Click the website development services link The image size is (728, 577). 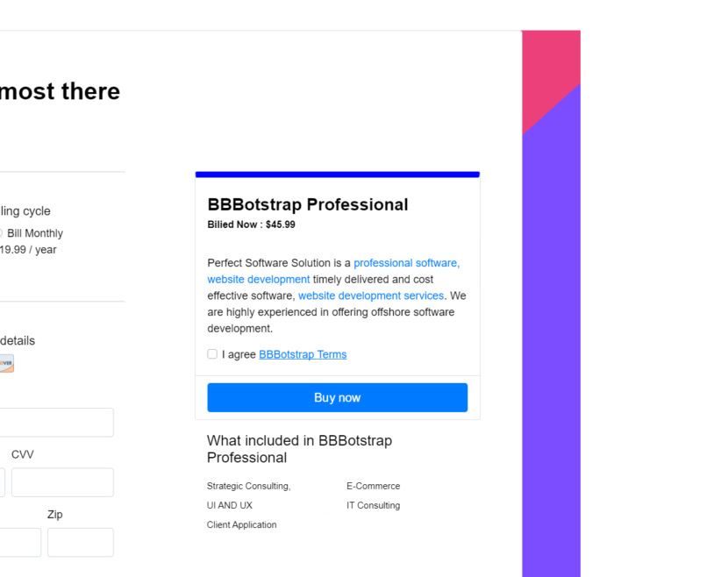pos(371,296)
